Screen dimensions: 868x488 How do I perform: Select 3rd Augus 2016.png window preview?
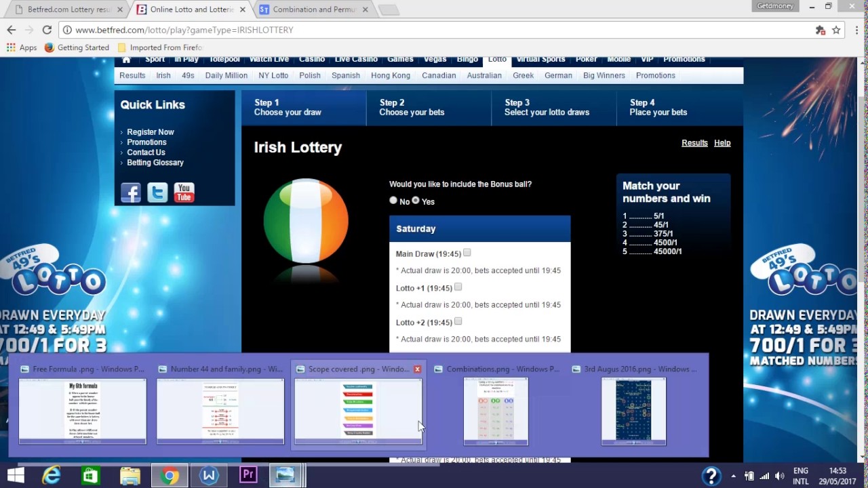point(634,405)
